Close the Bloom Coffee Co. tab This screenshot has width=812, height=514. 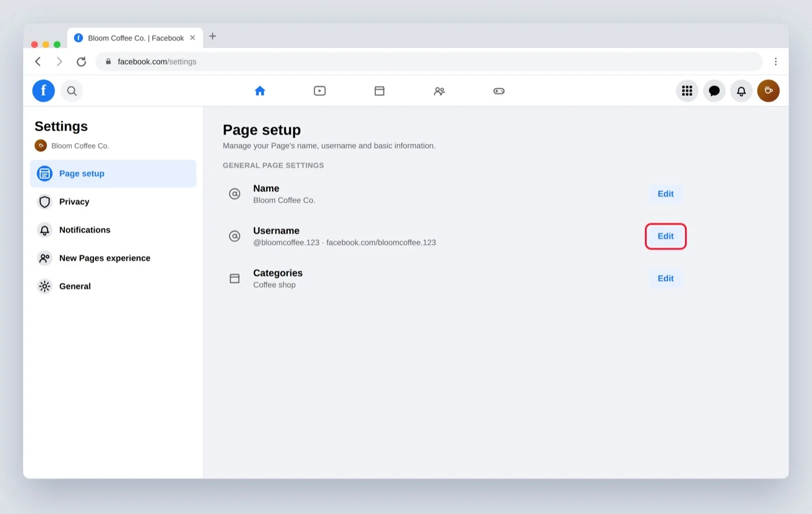coord(193,38)
